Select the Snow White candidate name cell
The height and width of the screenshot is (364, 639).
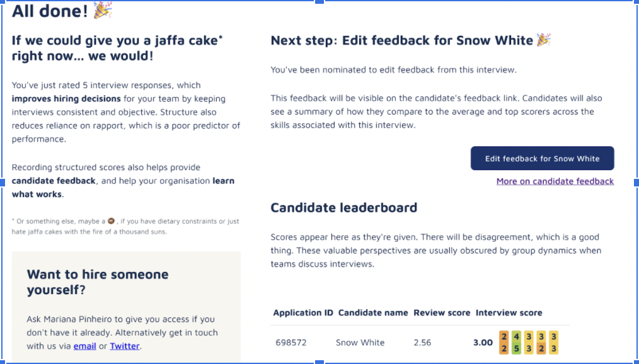(360, 343)
